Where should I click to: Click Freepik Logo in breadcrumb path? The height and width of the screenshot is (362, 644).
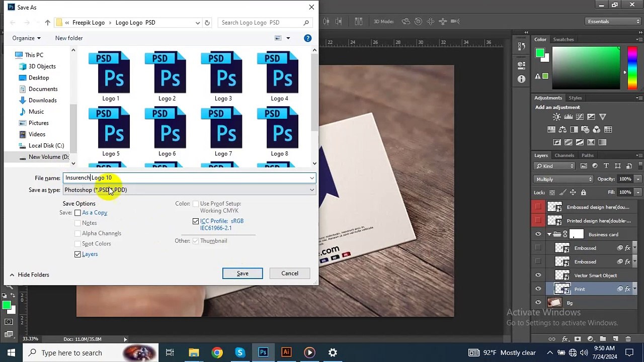pyautogui.click(x=89, y=23)
